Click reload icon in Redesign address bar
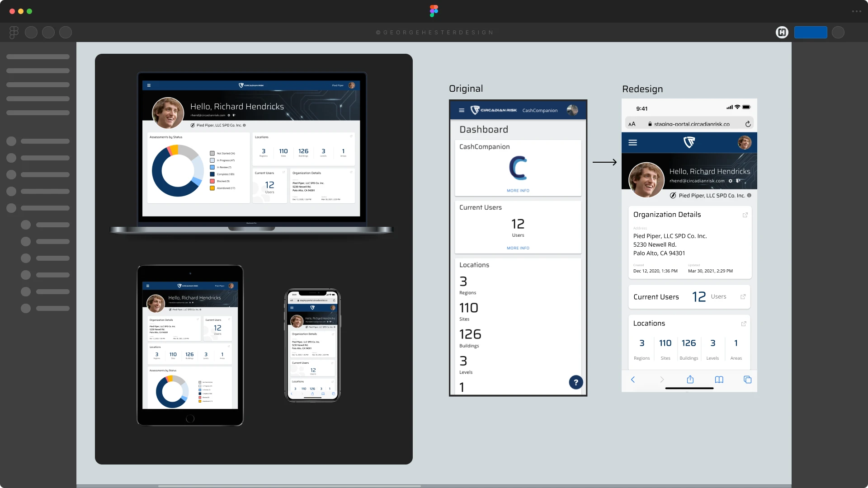The image size is (868, 488). (x=748, y=124)
